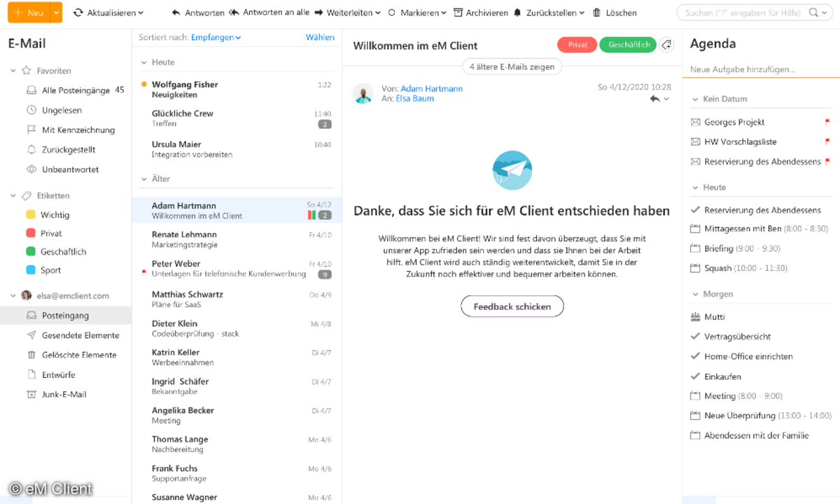
Task: Click the reply arrow in message header
Action: tap(654, 99)
